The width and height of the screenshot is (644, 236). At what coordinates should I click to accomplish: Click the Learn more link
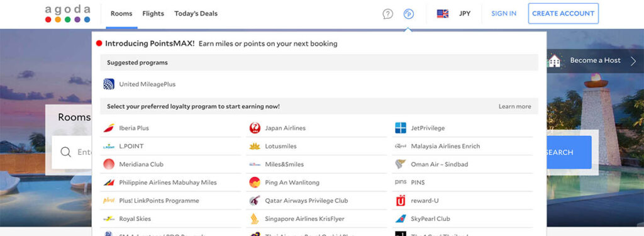pyautogui.click(x=514, y=106)
